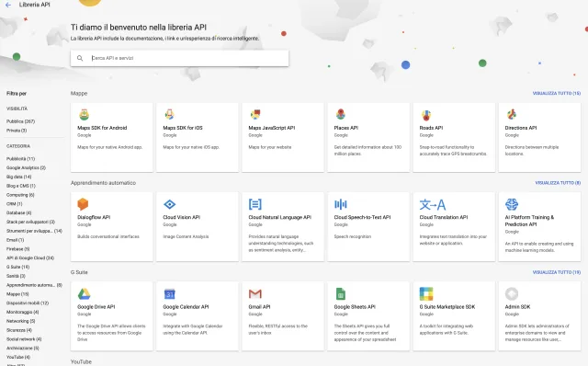This screenshot has width=588, height=366.
Task: Open Visualizza tutto for Apprendimento automatico
Action: (558, 183)
